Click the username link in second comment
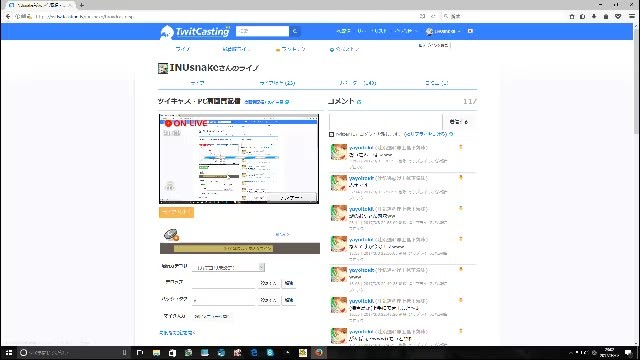 pyautogui.click(x=361, y=178)
